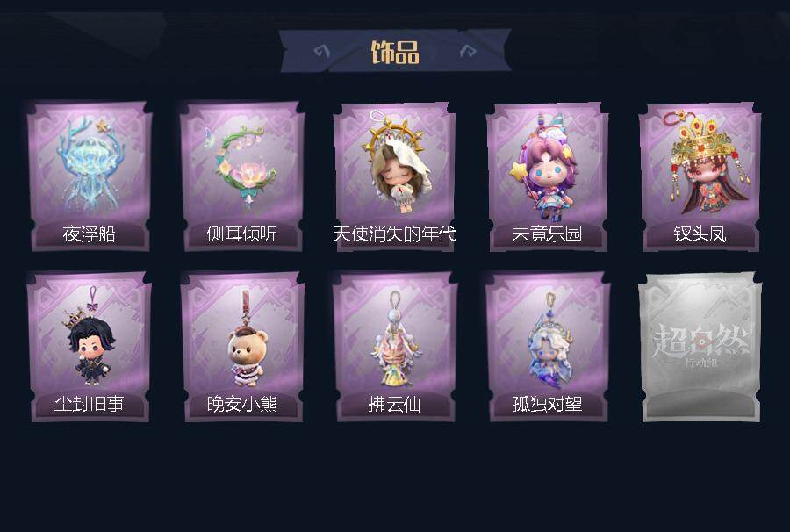Image resolution: width=790 pixels, height=532 pixels.
Task: Click the 饰品 header banner title
Action: tap(395, 52)
